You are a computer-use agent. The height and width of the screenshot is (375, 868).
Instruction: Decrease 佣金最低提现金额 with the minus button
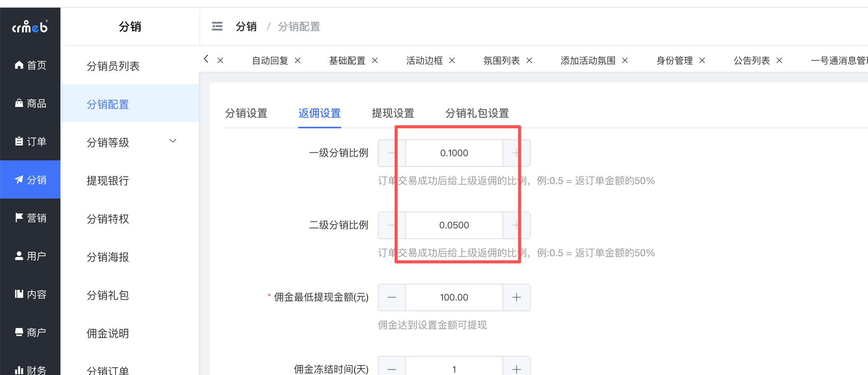pos(392,297)
